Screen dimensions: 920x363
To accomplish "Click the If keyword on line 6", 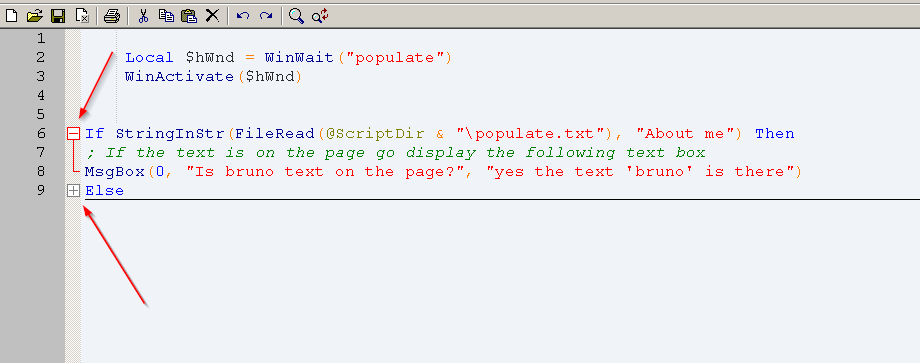I will pos(94,134).
